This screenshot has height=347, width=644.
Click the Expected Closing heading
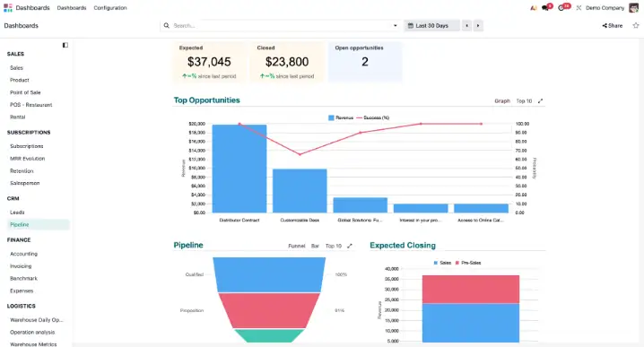403,245
